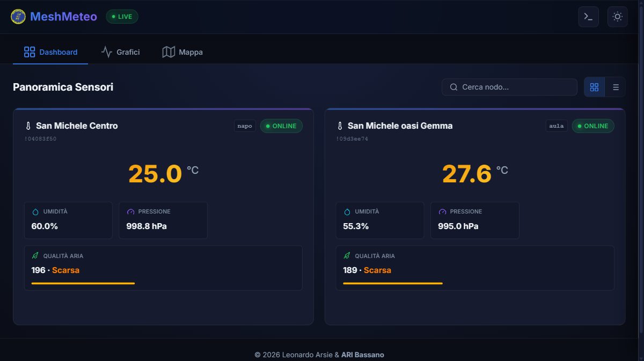Image resolution: width=644 pixels, height=361 pixels.
Task: Click humidity droplet icon in San Michele Centro card
Action: tap(35, 212)
